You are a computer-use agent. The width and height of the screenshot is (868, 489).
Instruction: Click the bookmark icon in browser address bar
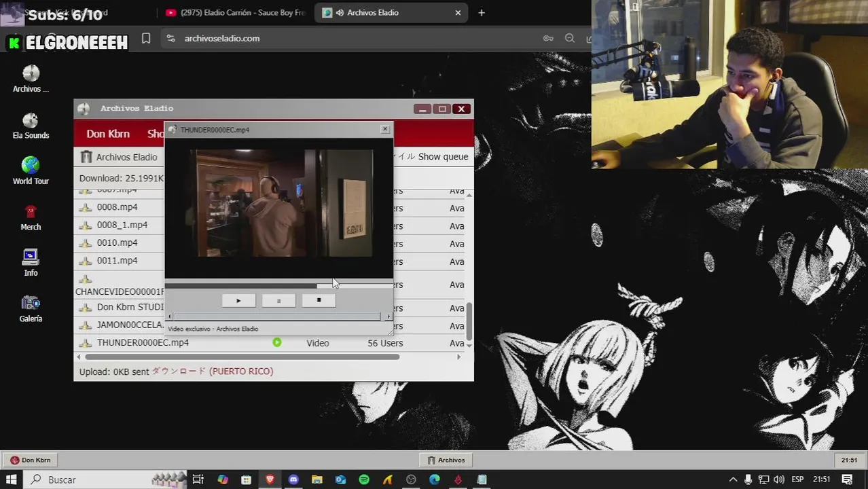(146, 39)
